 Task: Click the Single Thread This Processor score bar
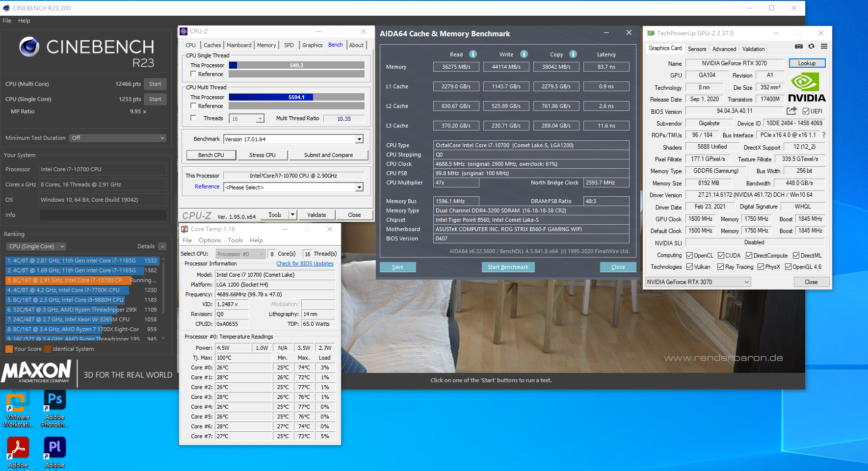click(296, 65)
